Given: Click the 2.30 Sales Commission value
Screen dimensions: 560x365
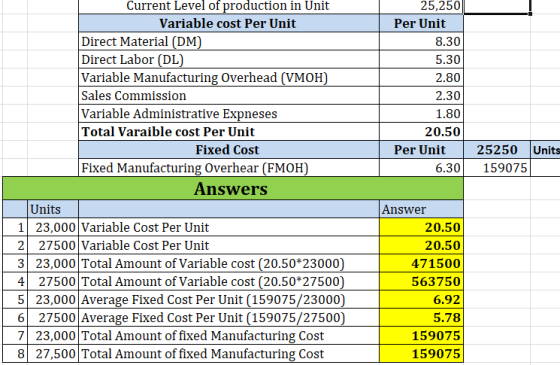Looking at the screenshot, I should [x=421, y=96].
